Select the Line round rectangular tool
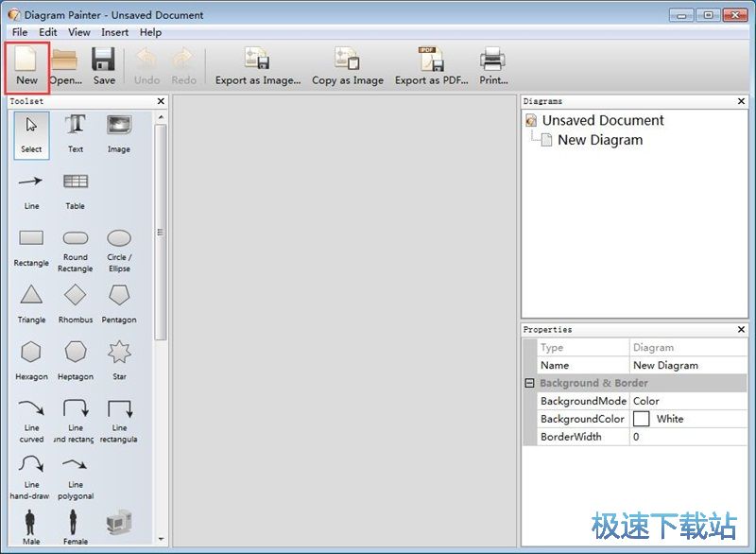The width and height of the screenshot is (756, 554). pyautogui.click(x=76, y=422)
